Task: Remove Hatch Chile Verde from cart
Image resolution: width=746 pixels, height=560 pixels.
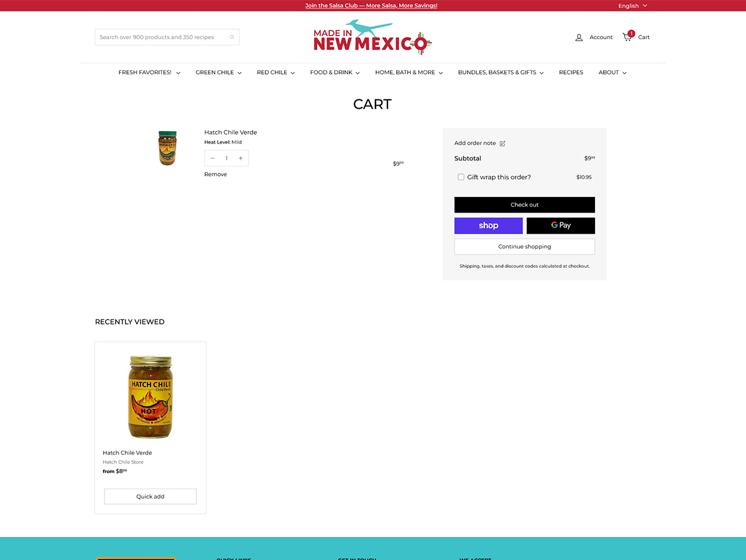Action: coord(215,175)
